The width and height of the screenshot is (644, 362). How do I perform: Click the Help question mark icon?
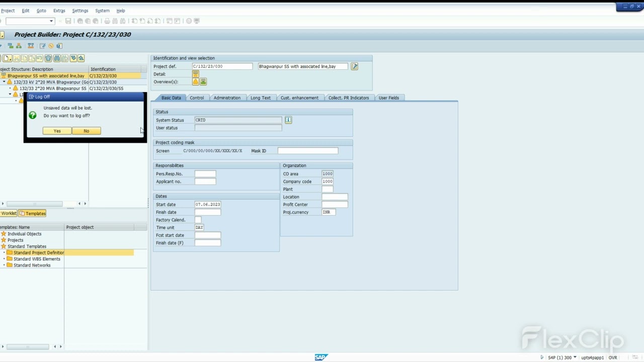click(189, 21)
